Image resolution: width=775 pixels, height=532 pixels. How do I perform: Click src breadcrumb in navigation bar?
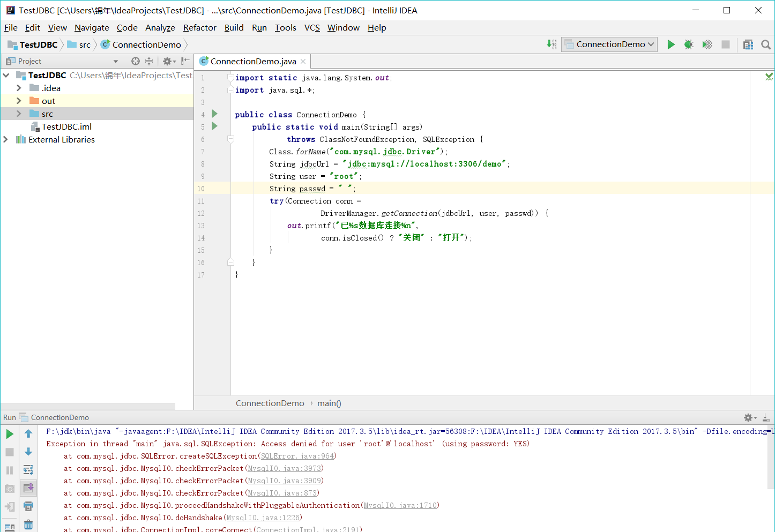click(79, 44)
